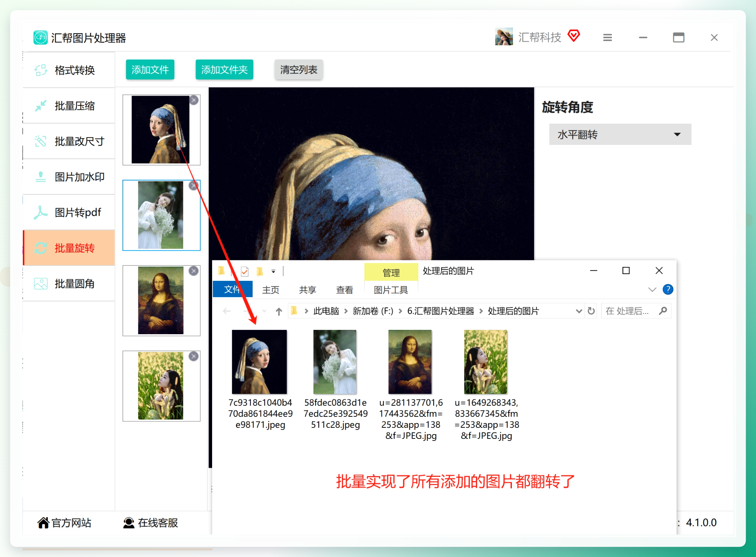This screenshot has height=557, width=756.
Task: Select flower field girl list thumbnail
Action: pos(161,386)
